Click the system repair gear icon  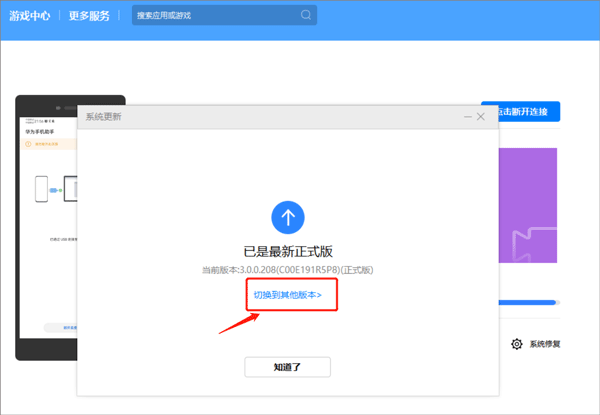coord(516,344)
